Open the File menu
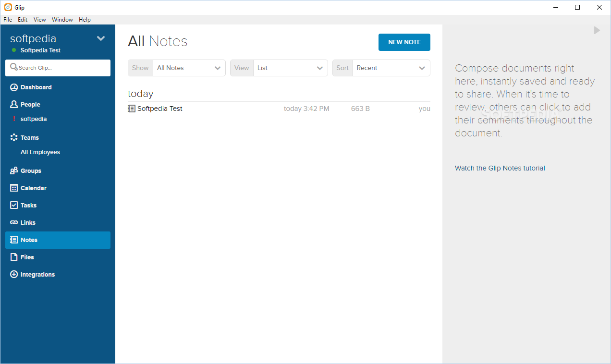This screenshot has width=611, height=364. (x=8, y=20)
